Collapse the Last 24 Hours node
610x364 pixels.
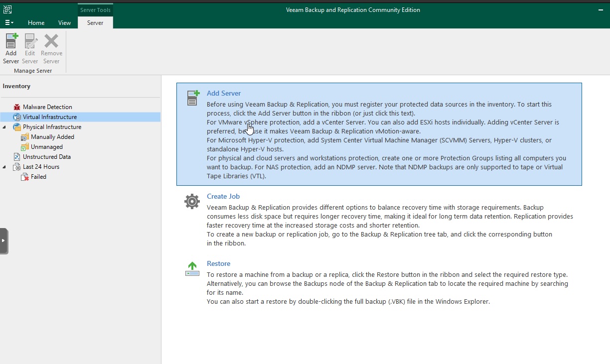pyautogui.click(x=4, y=167)
